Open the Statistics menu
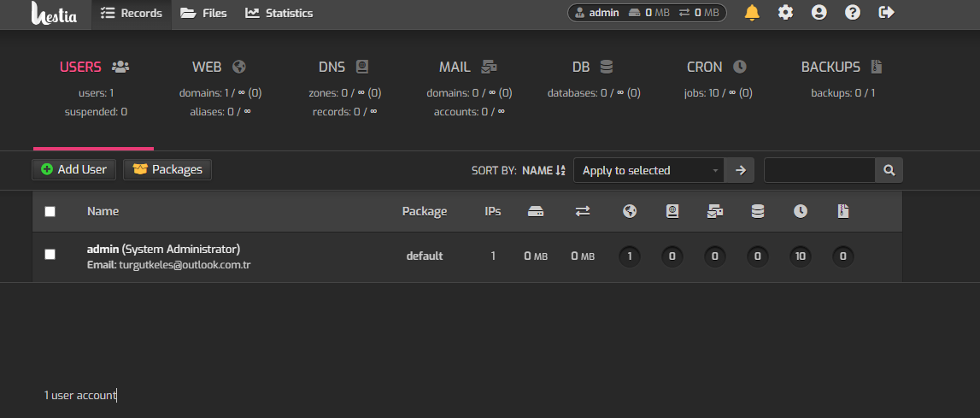 coord(279,13)
